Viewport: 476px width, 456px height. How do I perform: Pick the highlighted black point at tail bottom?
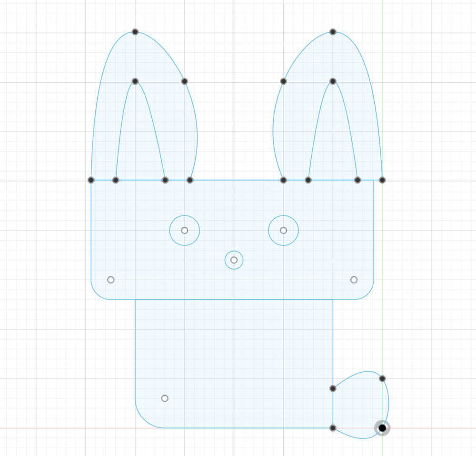pyautogui.click(x=382, y=428)
